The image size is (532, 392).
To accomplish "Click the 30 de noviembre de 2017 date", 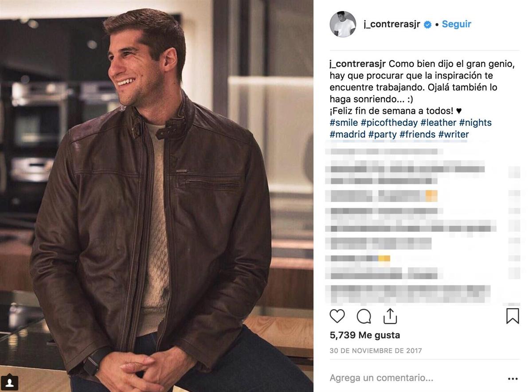I will 376,351.
